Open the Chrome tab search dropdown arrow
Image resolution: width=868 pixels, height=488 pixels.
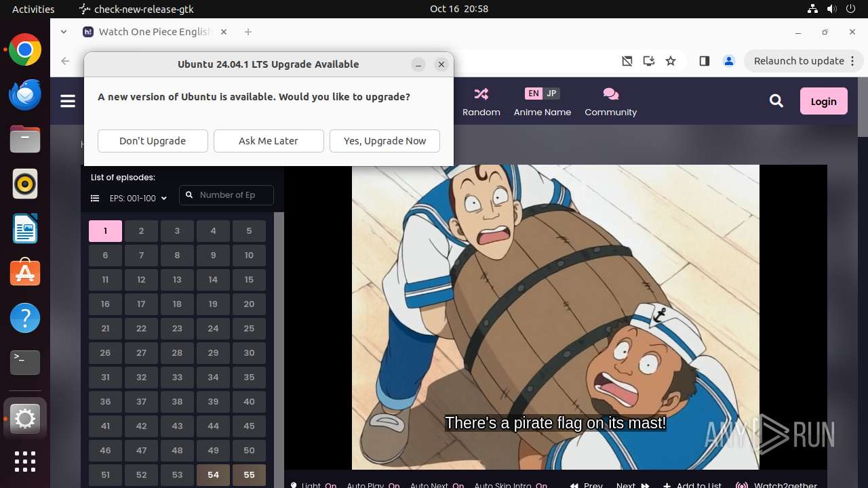coord(64,31)
